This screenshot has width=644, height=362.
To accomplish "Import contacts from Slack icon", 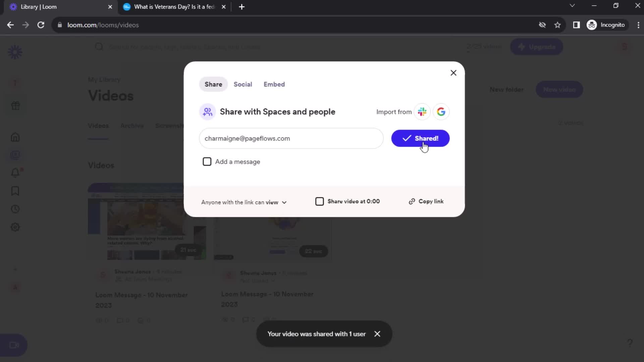I will (422, 112).
